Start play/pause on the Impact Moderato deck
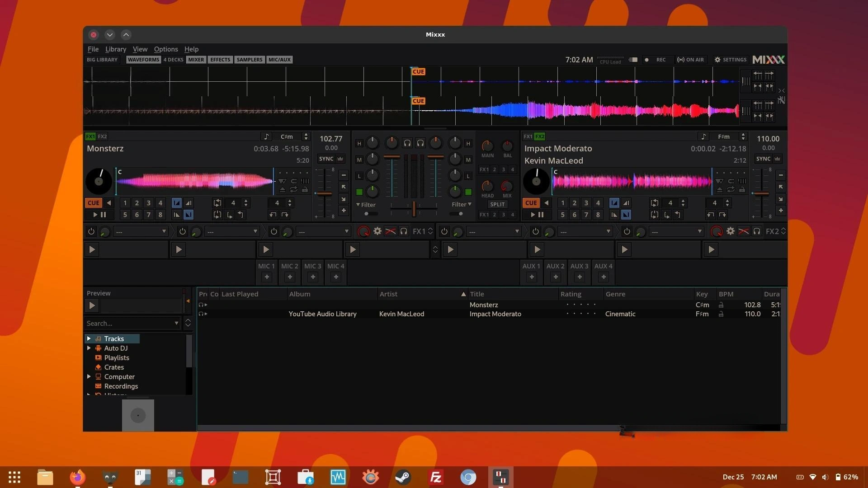 [x=537, y=215]
